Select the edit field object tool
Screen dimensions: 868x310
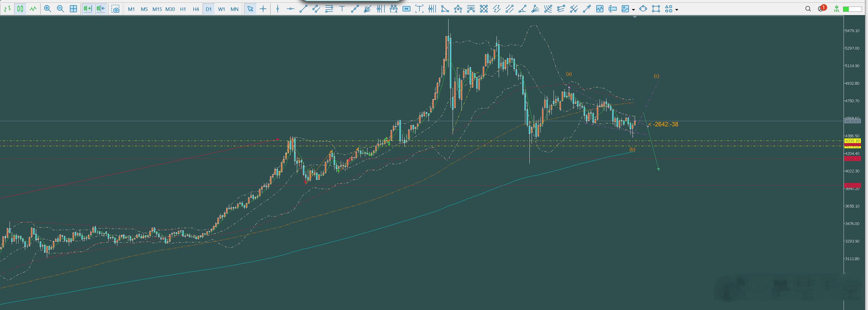pyautogui.click(x=612, y=9)
